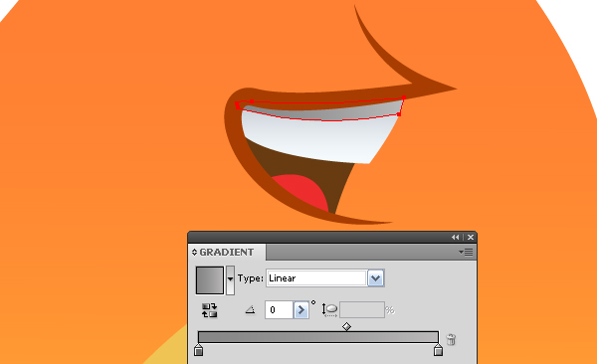Open the Gradient panel flyout menu

coord(466,252)
